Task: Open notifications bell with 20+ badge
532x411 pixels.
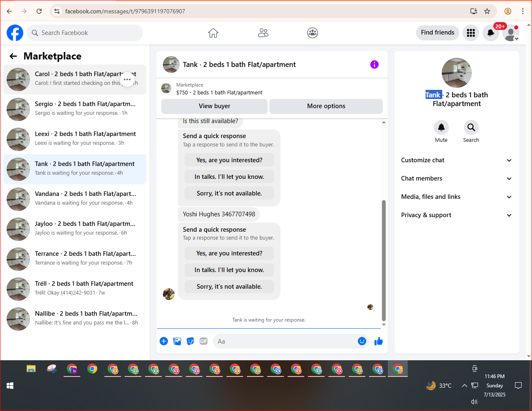Action: point(490,33)
